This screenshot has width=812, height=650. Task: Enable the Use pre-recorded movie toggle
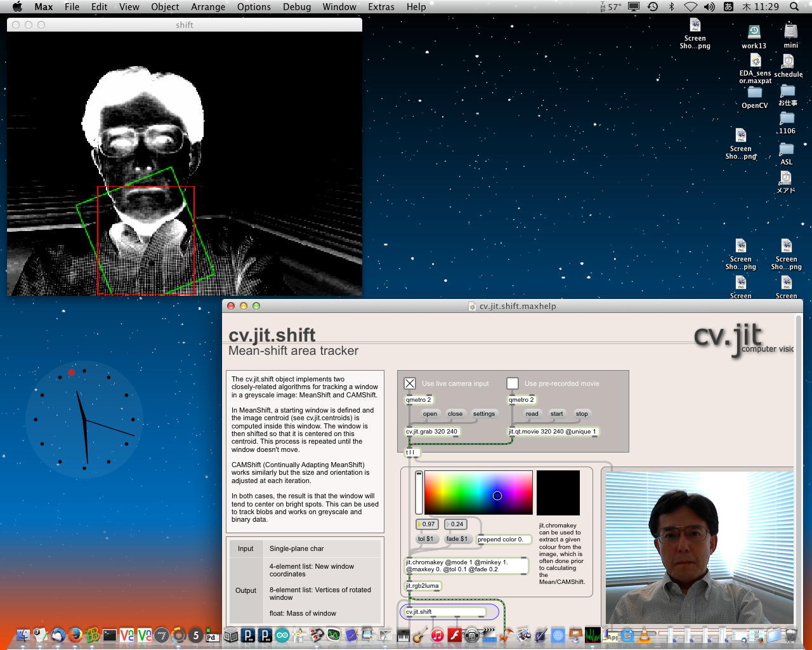(513, 383)
